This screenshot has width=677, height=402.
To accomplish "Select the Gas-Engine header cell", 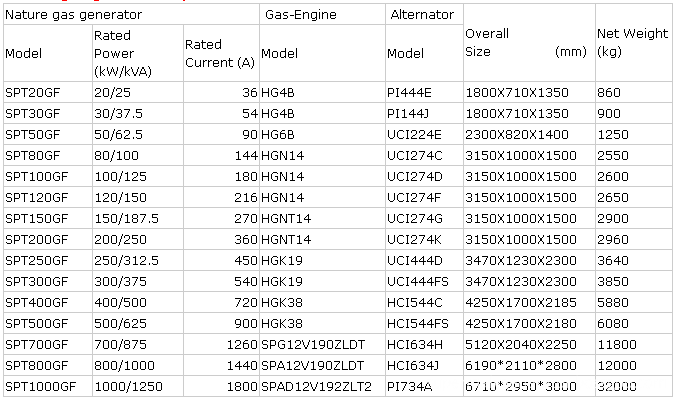I will click(322, 14).
